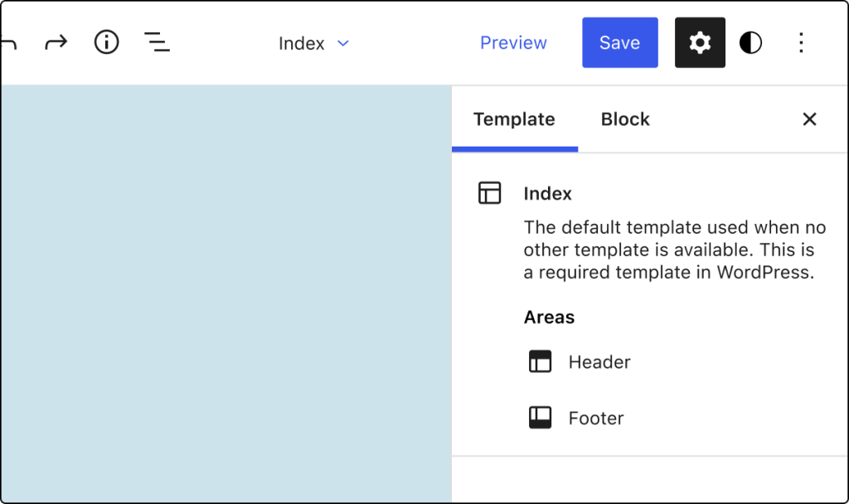This screenshot has height=504, width=849.
Task: Expand the chevron beside Index title
Action: tap(343, 43)
